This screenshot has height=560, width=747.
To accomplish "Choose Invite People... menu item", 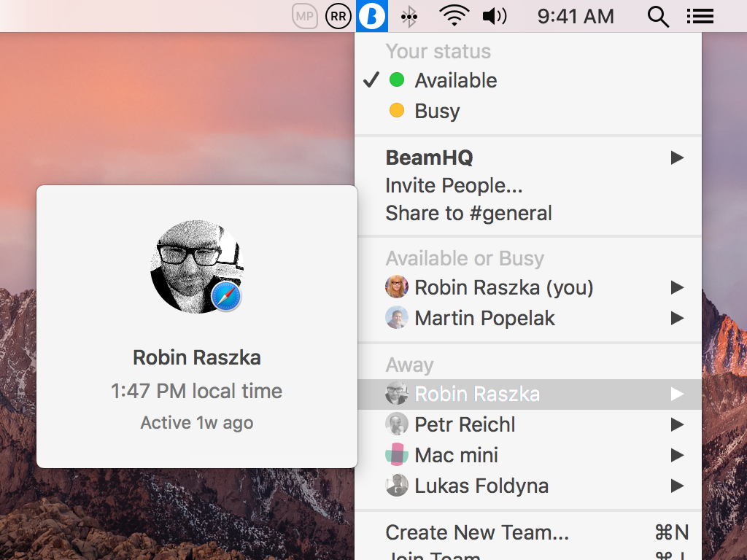I will tap(528, 185).
